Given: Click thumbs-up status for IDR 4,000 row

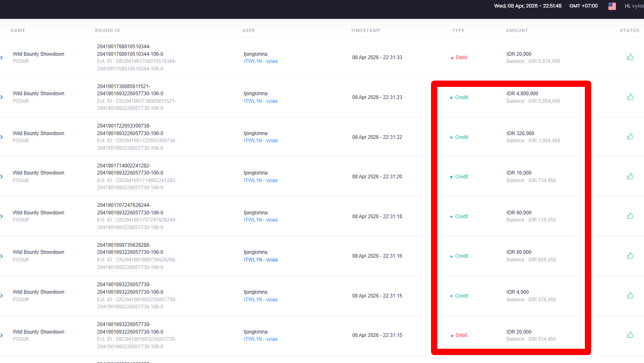Looking at the screenshot, I should (630, 295).
